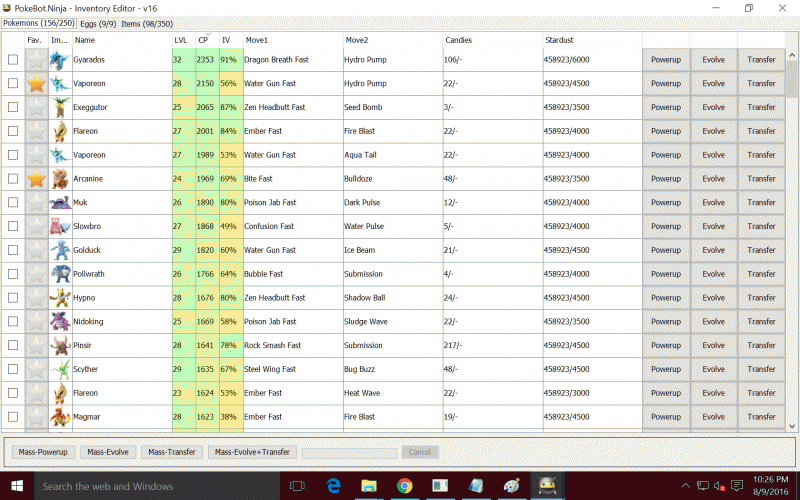Check the Golduck row checkbox
Screen dimensions: 800x500
(x=13, y=250)
